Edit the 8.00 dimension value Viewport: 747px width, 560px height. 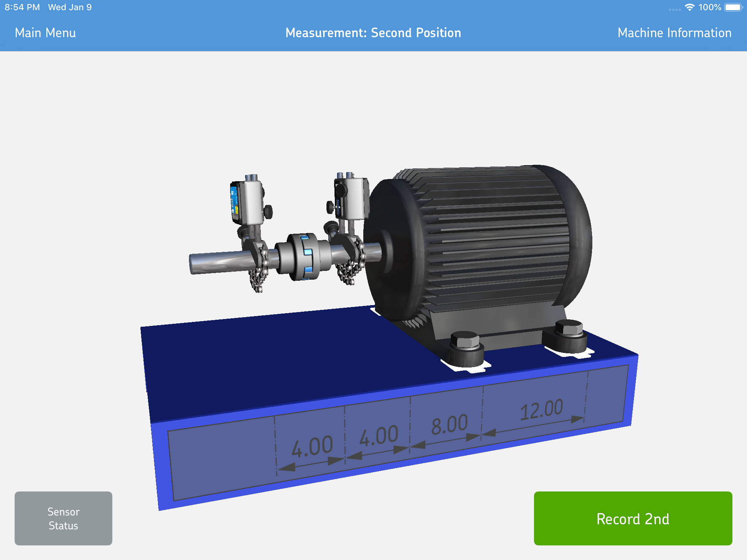tap(449, 424)
